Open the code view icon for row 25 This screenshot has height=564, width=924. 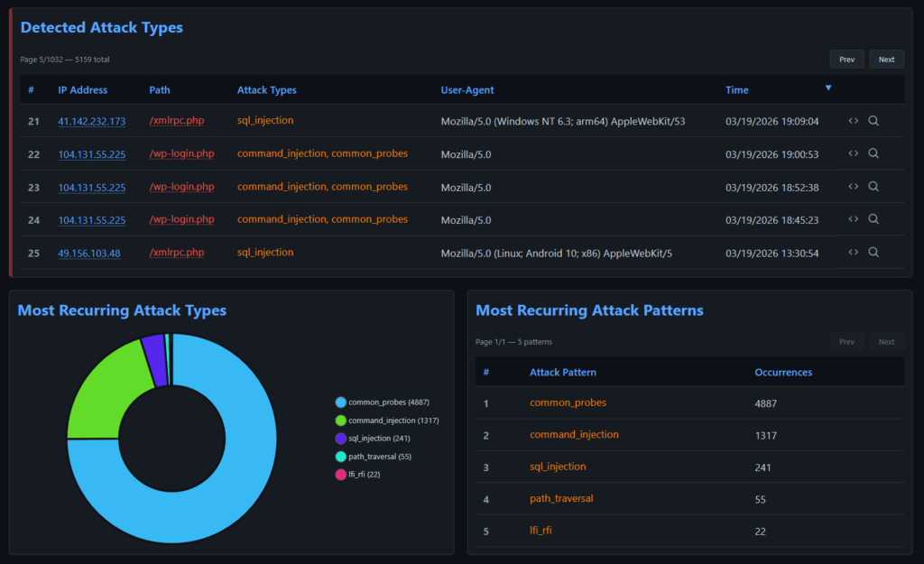click(853, 252)
